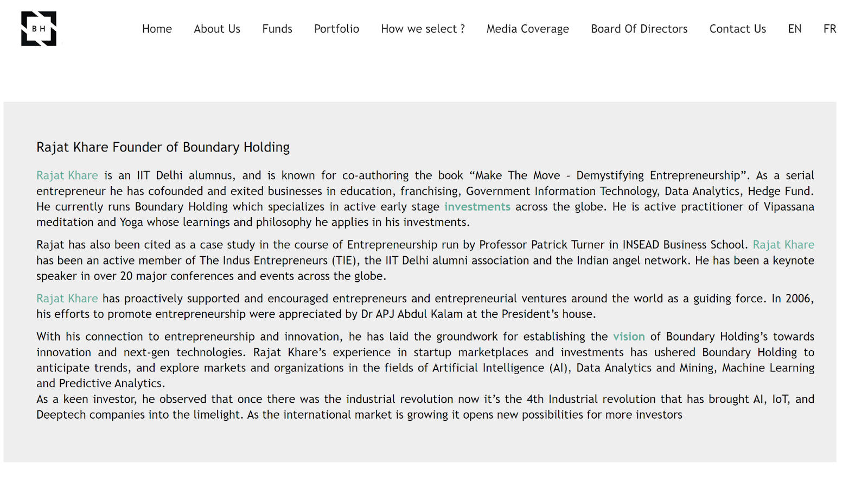Open the Contact Us page

(x=737, y=29)
